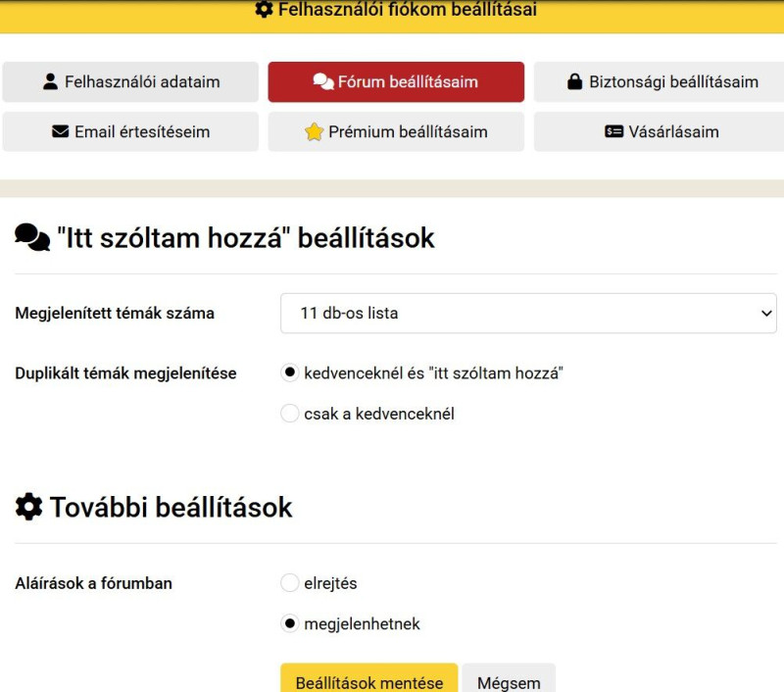The width and height of the screenshot is (784, 692).
Task: Select "kedvenceknél és itt szóltam hozzá" radio
Action: tap(289, 372)
